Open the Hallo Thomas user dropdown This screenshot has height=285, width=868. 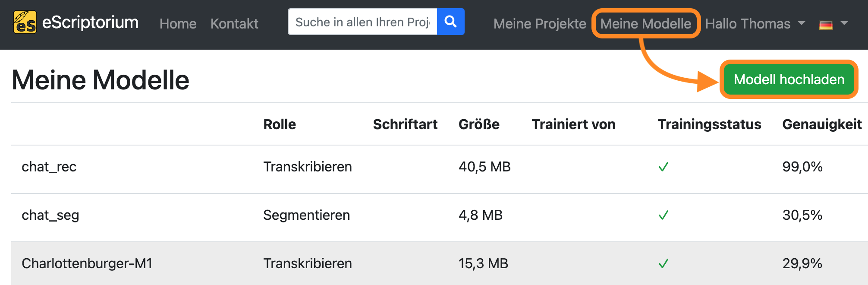(755, 24)
